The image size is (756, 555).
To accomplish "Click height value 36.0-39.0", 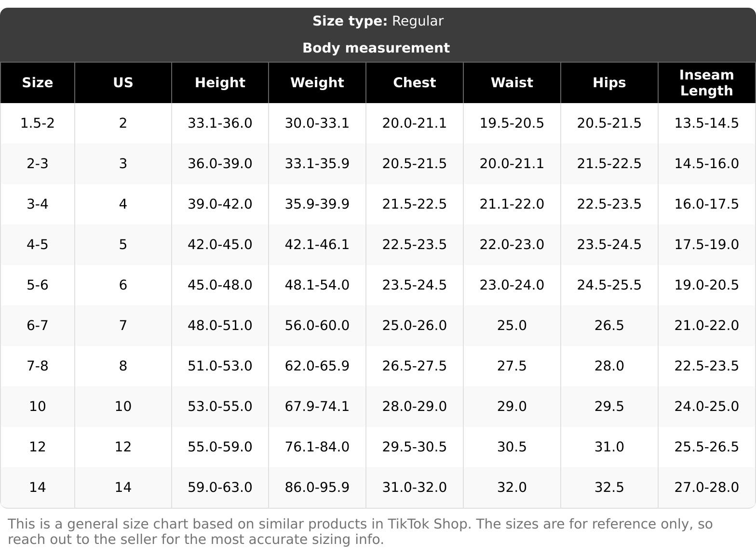I will point(220,164).
